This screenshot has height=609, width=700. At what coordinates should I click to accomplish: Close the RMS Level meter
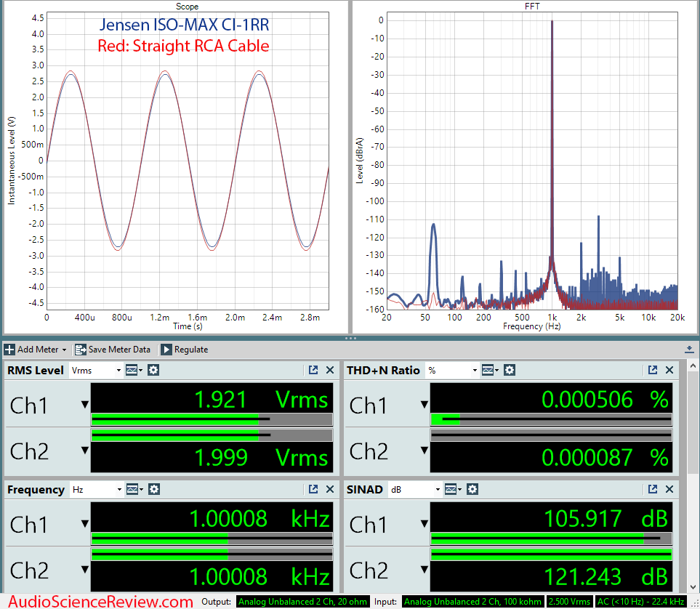click(x=330, y=370)
